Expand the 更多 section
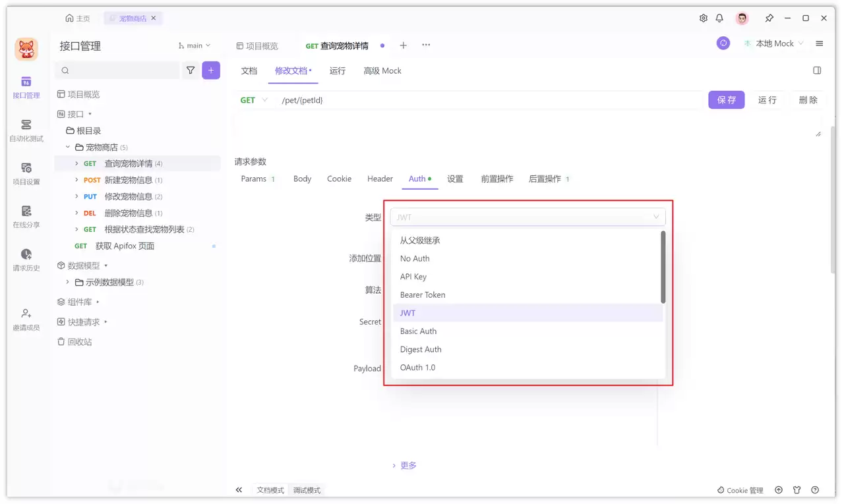This screenshot has height=504, width=844. [404, 465]
